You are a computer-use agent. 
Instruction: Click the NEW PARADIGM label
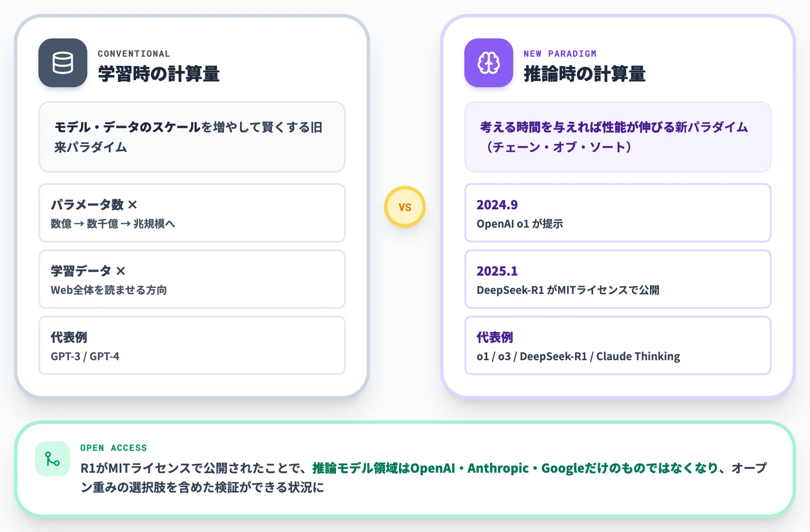point(560,54)
